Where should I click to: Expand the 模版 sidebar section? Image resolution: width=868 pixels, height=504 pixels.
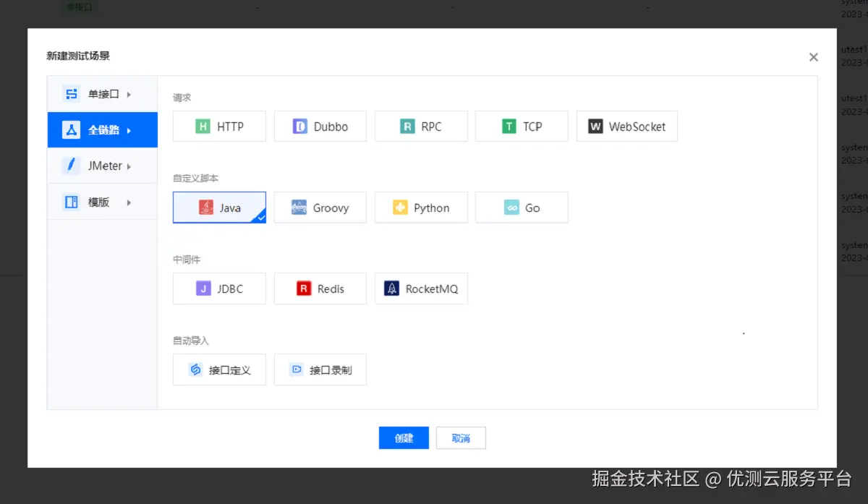(102, 202)
